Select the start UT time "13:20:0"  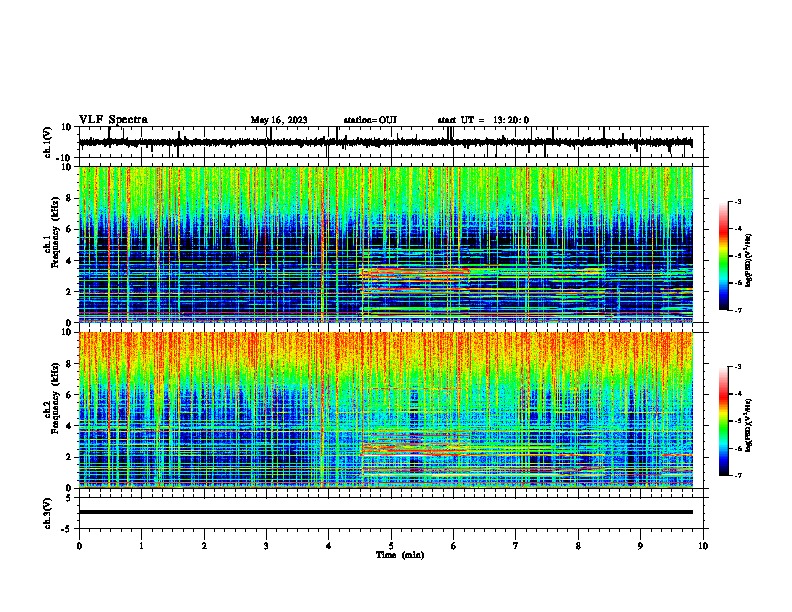pos(511,120)
